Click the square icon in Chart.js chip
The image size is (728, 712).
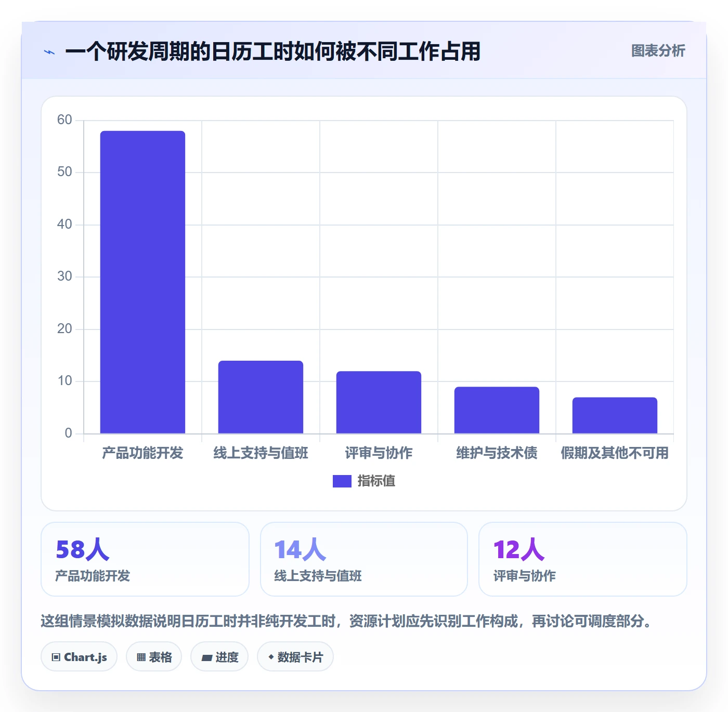(56, 657)
